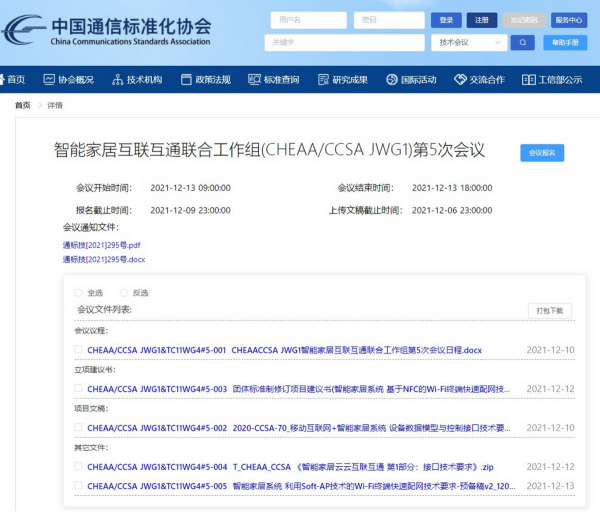Open the 协会概况 navigation menu
This screenshot has height=520, width=600.
click(68, 80)
